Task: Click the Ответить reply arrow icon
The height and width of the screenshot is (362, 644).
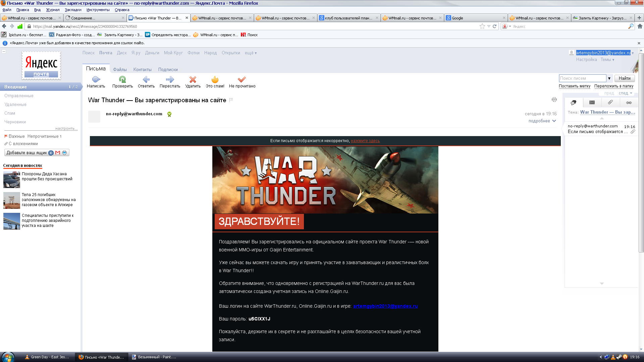Action: click(146, 79)
